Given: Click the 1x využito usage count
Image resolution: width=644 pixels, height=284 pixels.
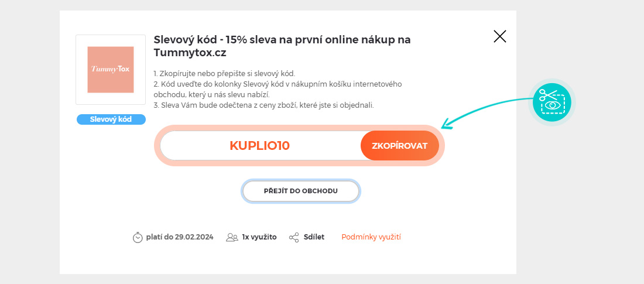Looking at the screenshot, I should [259, 237].
